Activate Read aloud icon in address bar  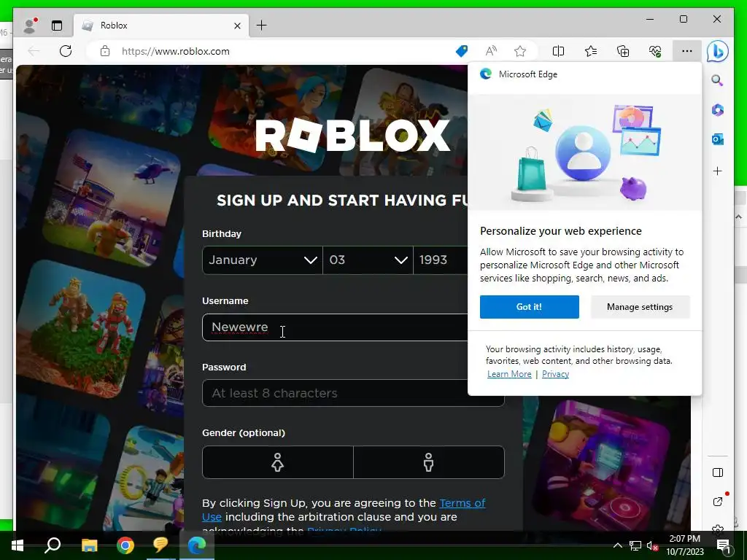point(491,51)
